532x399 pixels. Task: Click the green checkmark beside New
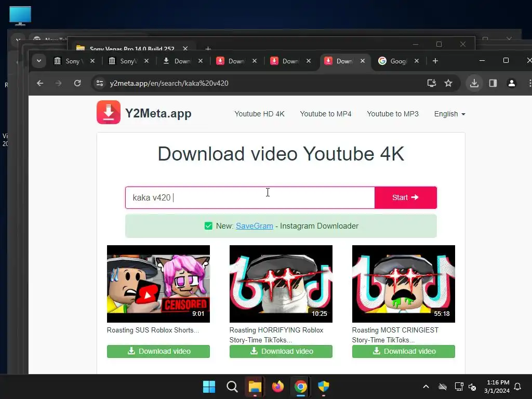(x=208, y=226)
